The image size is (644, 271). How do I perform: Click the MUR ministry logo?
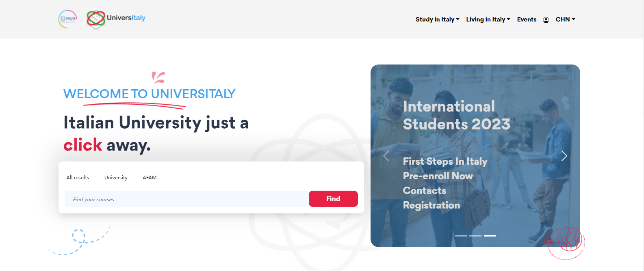[x=67, y=19]
